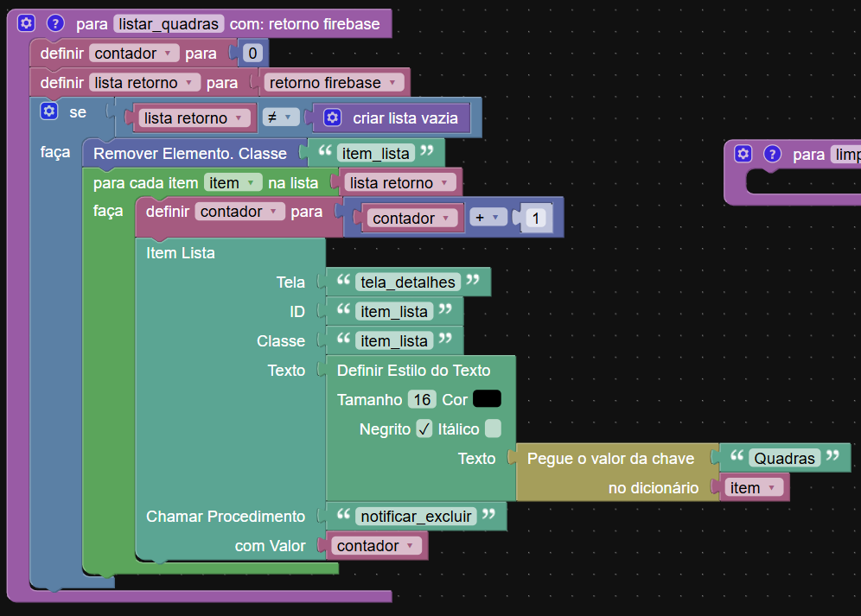Edit the 'notificar_excluir' text value
Viewport: 861px width, 616px height.
[x=415, y=516]
